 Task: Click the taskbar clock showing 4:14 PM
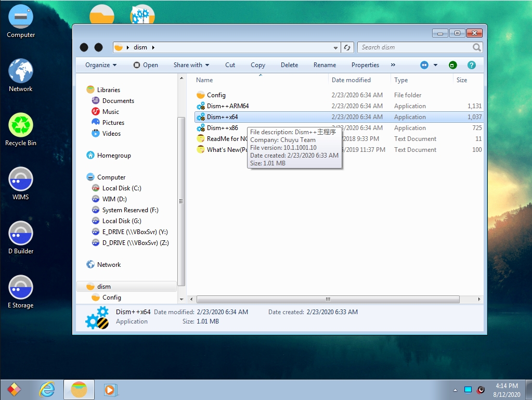tap(507, 390)
